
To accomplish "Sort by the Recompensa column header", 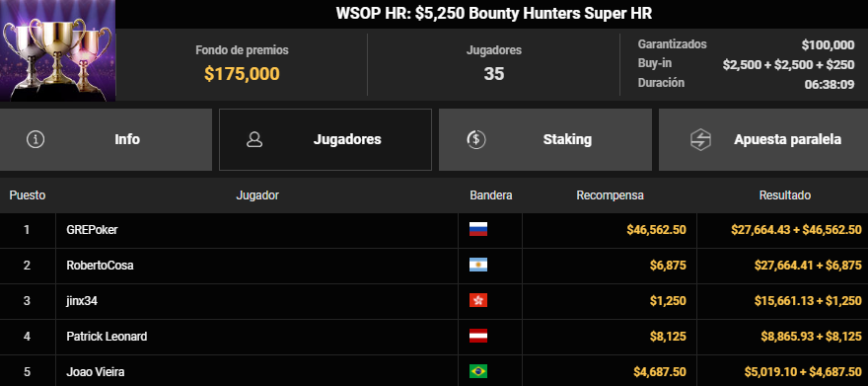I will click(610, 195).
